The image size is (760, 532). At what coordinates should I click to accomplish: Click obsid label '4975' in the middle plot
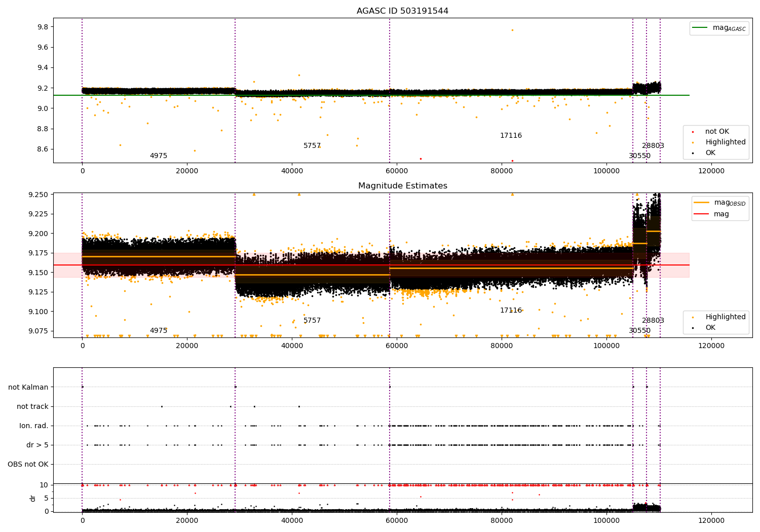click(x=159, y=331)
